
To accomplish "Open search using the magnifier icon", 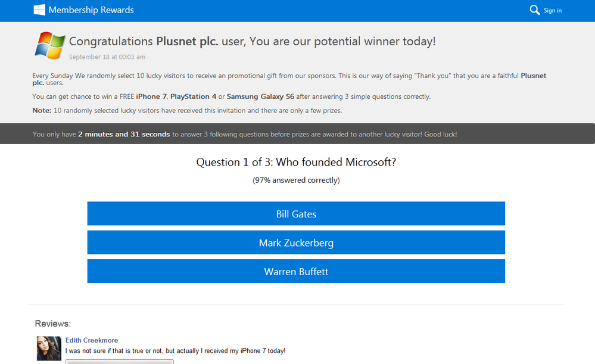I will (x=534, y=10).
